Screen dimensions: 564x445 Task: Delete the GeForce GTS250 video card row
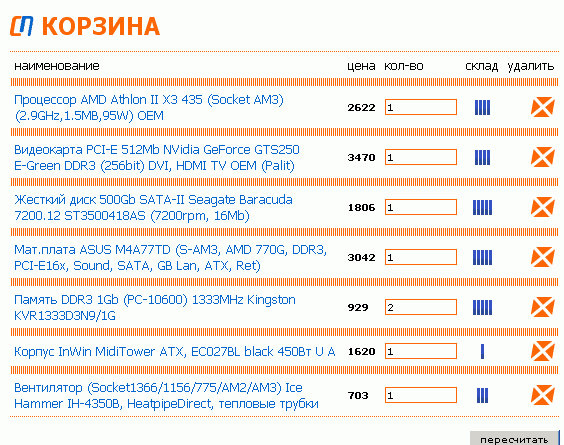[542, 157]
